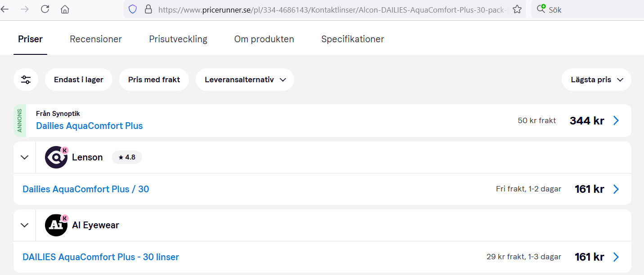Switch to the Recensioner tab

tap(96, 39)
